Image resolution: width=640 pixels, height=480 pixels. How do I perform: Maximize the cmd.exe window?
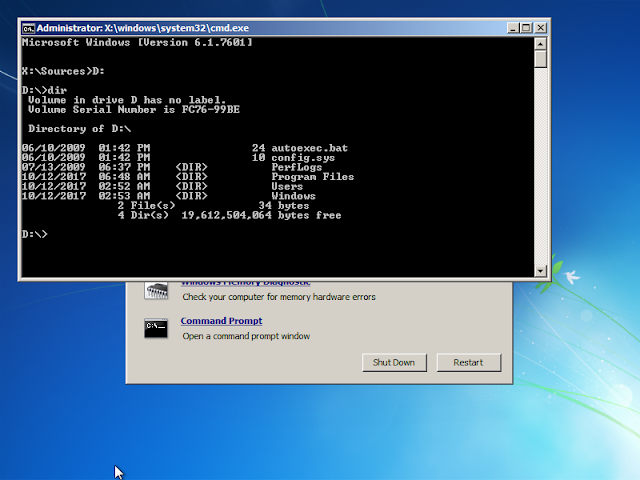pyautogui.click(x=527, y=28)
